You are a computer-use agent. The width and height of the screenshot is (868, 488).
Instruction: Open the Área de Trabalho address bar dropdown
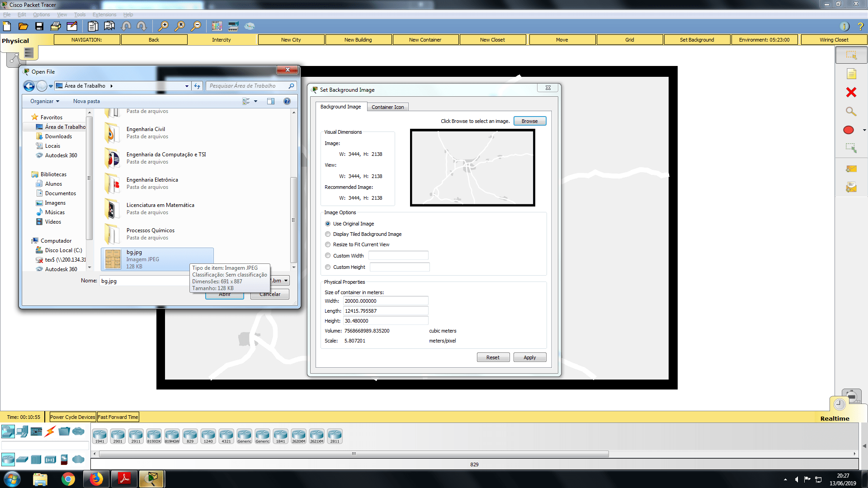[187, 86]
